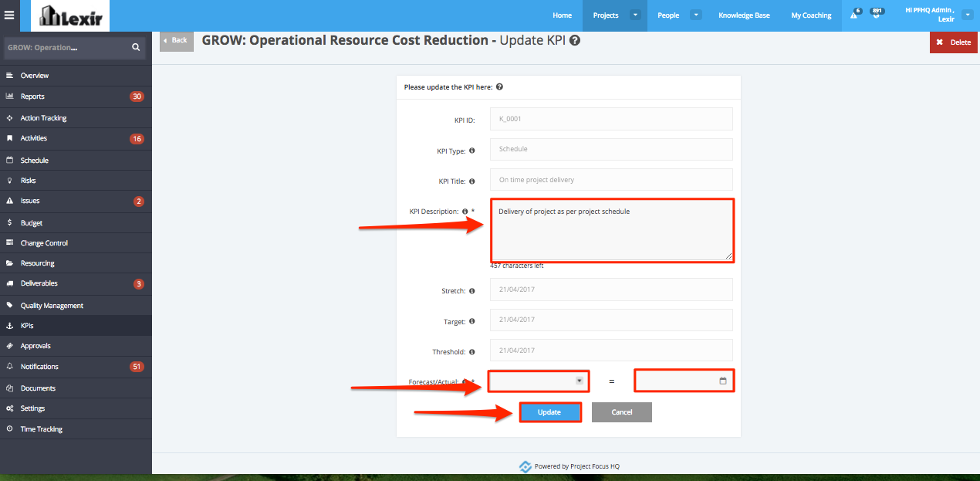Click the KPI ID field K_0001
Screen dimensions: 980x481
[x=611, y=119]
